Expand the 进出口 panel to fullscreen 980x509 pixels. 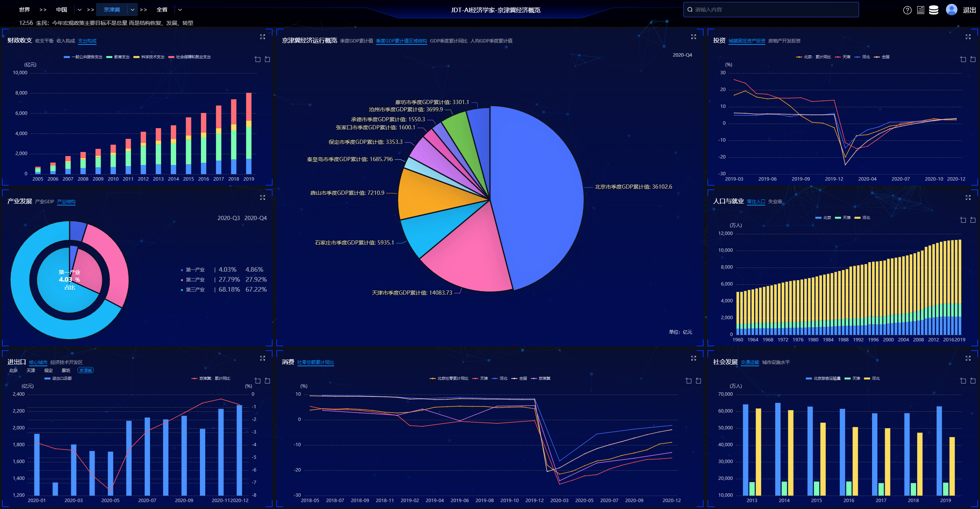pyautogui.click(x=263, y=358)
